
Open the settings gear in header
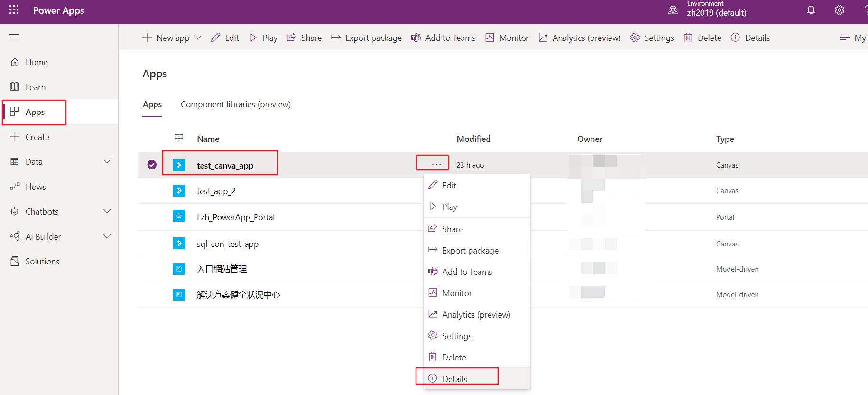click(x=840, y=10)
